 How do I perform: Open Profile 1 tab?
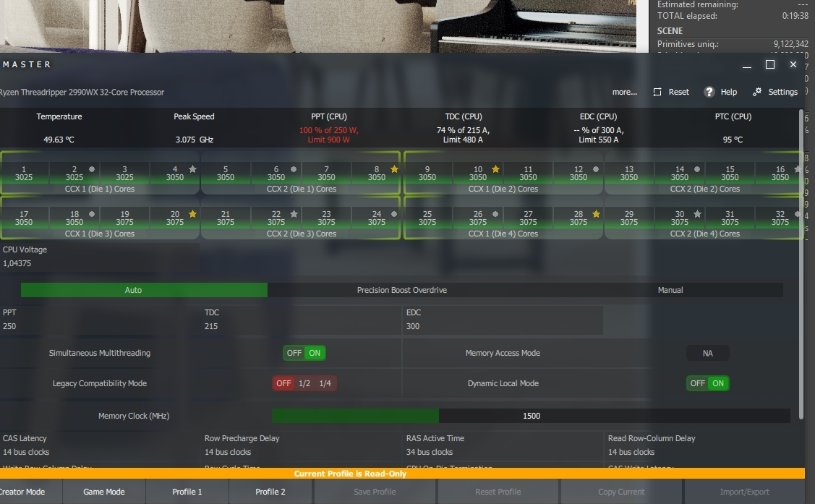pyautogui.click(x=187, y=492)
